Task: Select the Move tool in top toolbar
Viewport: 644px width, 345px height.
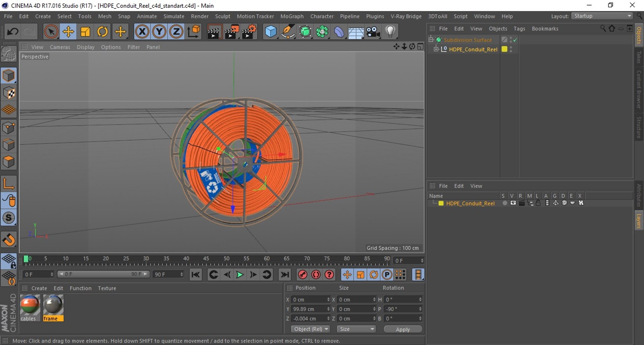Action: 68,32
